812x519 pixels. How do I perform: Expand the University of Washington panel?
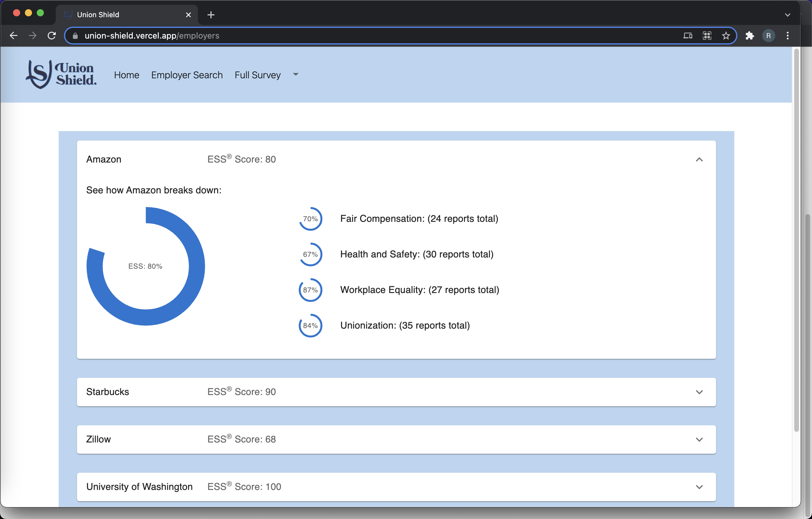699,487
